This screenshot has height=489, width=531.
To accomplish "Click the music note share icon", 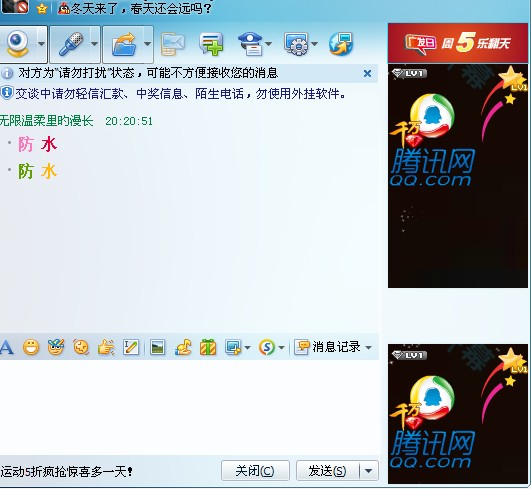I will (183, 347).
